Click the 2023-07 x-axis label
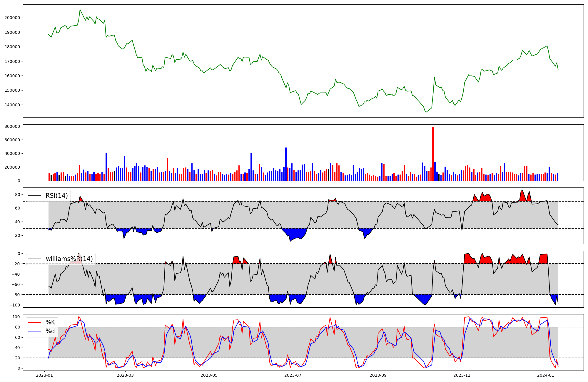 pos(293,375)
